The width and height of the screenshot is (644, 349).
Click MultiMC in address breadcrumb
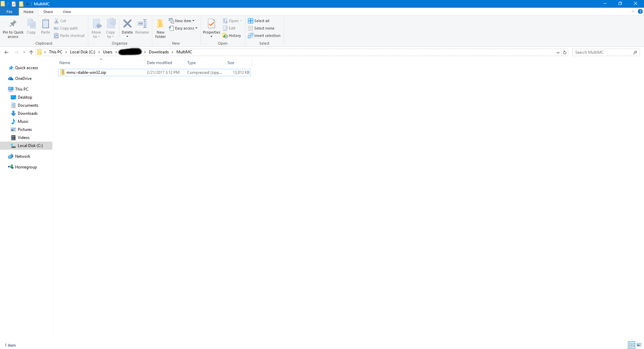point(184,52)
